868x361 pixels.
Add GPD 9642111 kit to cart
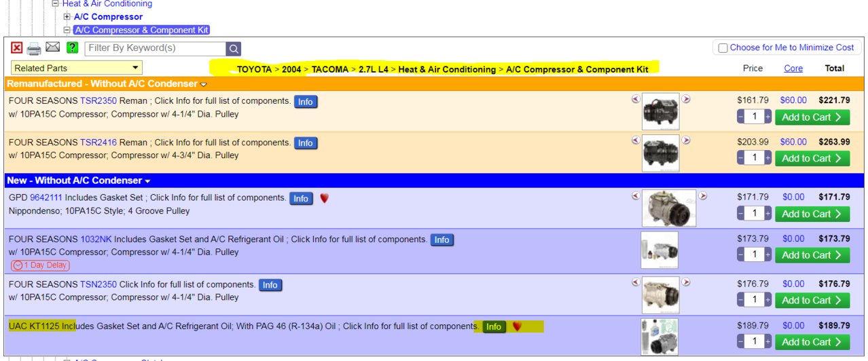[x=812, y=214]
